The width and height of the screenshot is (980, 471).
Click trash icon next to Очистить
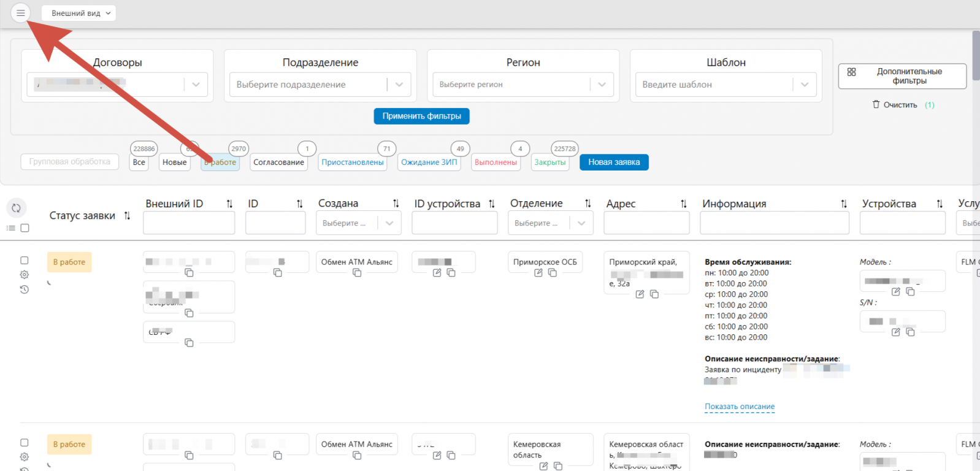point(876,105)
